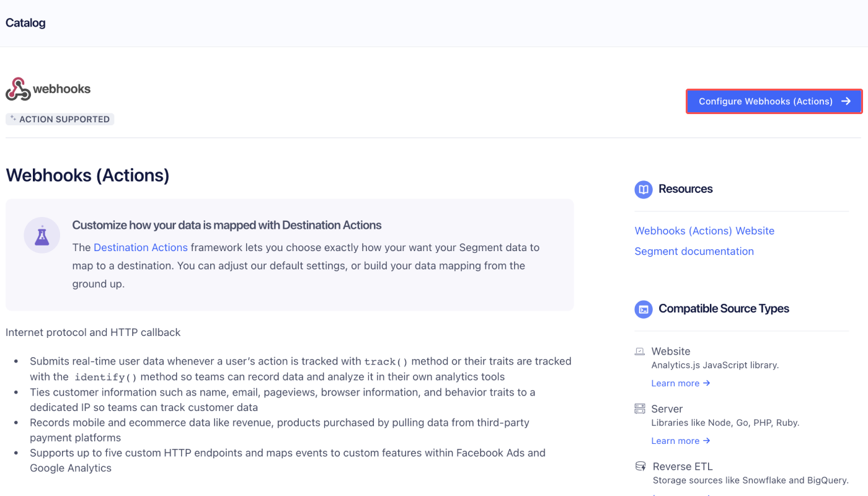Click the Compatible Source Types icon

(x=644, y=309)
